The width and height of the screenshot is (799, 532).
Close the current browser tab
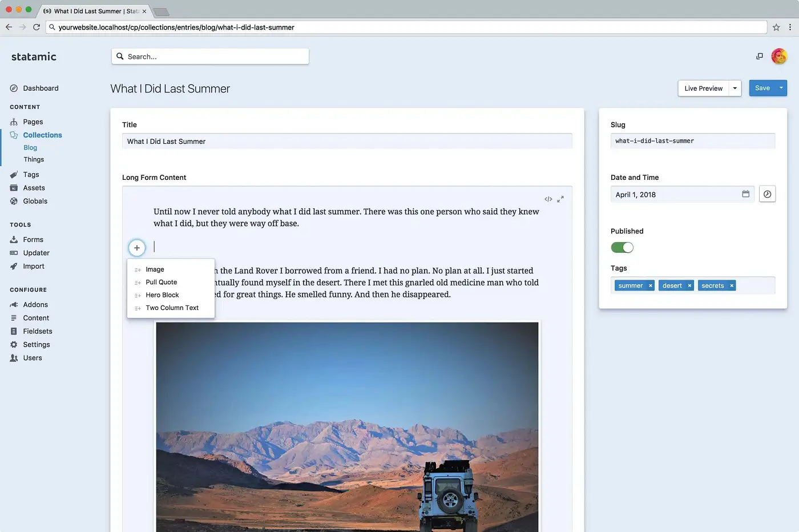[144, 11]
